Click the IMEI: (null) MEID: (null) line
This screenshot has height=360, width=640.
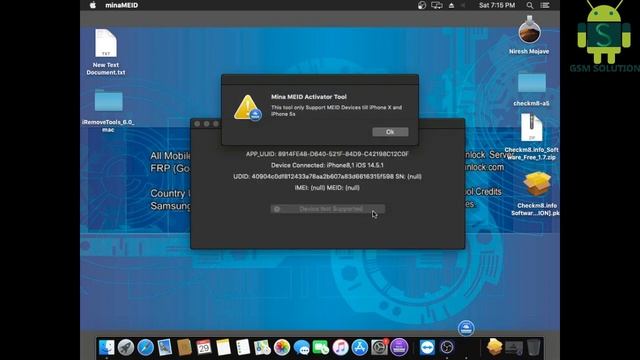point(327,188)
